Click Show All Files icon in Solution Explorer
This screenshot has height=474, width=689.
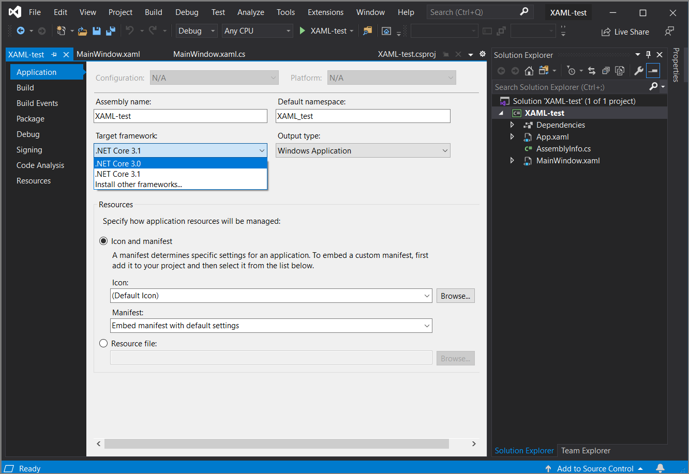point(620,71)
